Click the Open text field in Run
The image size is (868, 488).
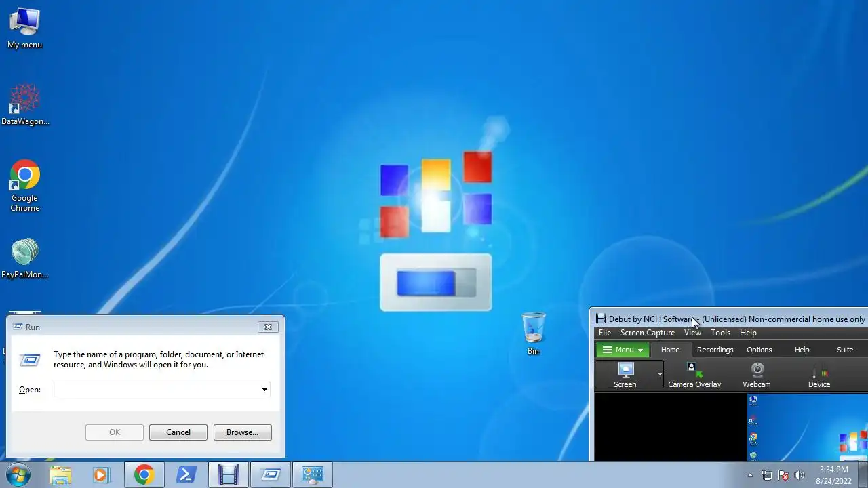point(157,390)
